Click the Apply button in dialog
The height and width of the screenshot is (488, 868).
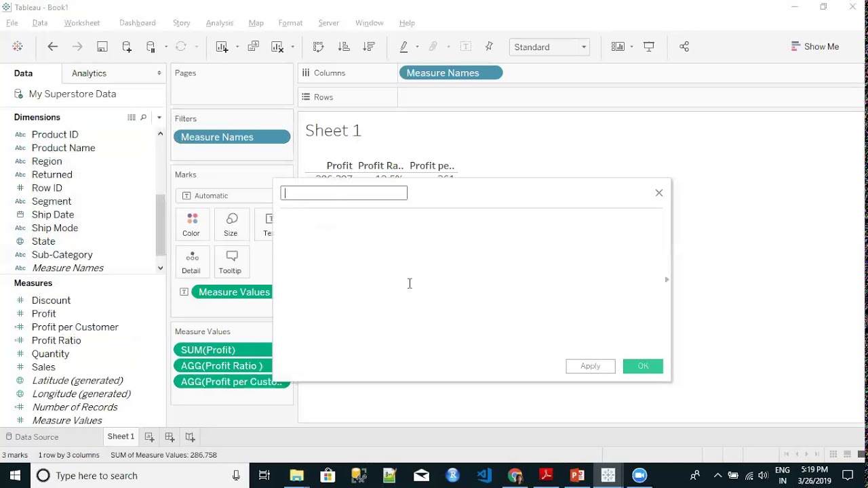click(591, 366)
